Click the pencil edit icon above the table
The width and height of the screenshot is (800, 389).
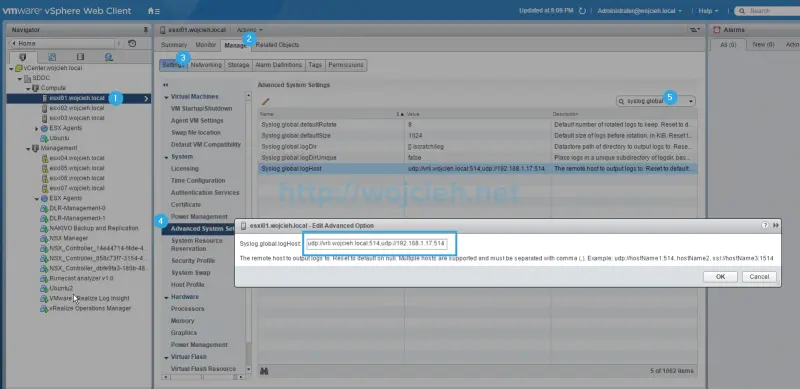point(265,102)
